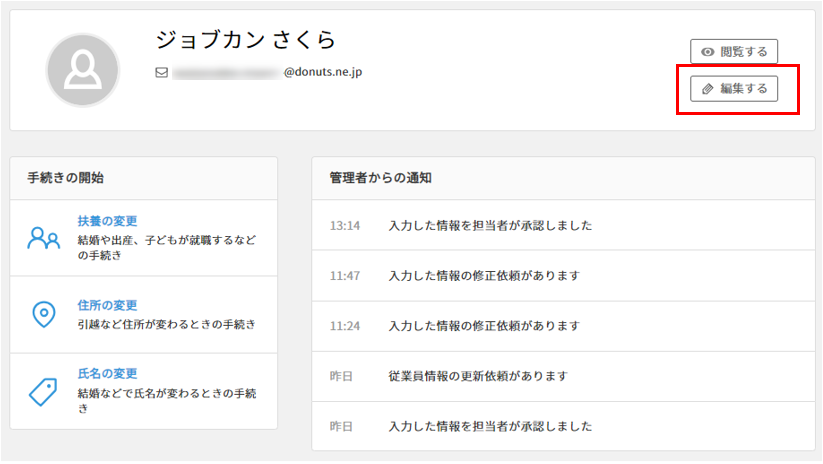Click the two-people dependents icon
The image size is (823, 464).
click(44, 238)
